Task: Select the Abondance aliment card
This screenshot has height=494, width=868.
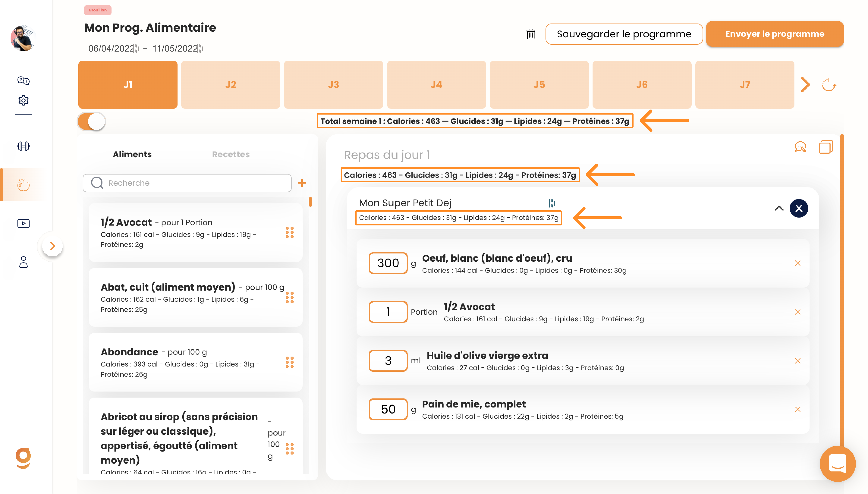Action: click(x=195, y=362)
